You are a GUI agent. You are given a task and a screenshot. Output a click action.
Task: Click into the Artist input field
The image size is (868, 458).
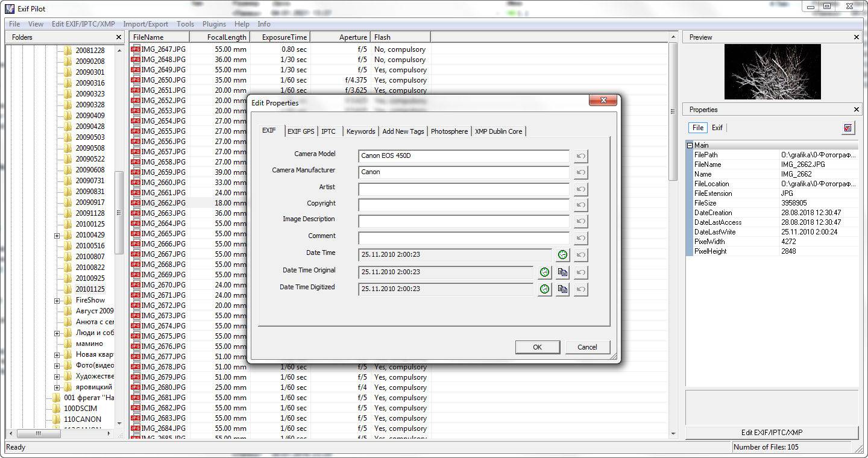464,189
